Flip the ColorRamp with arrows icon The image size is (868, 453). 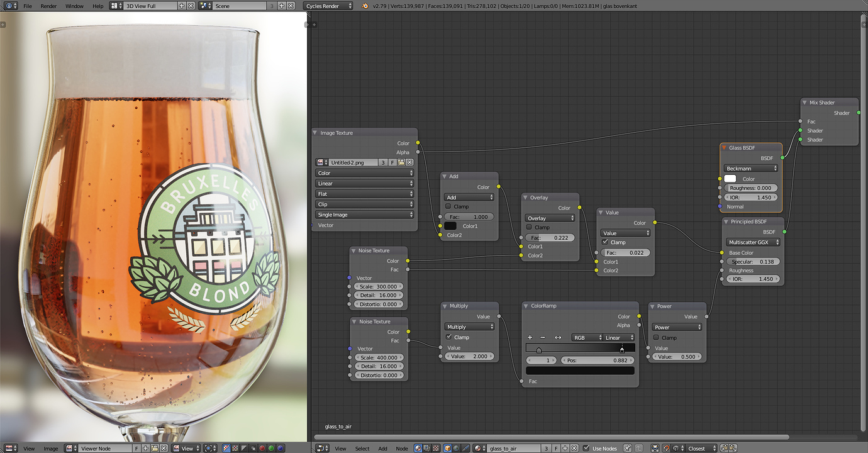click(557, 337)
